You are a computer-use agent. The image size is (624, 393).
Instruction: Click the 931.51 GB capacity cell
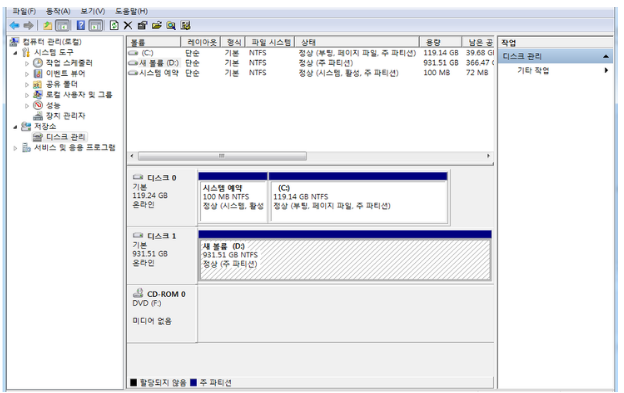tap(441, 63)
